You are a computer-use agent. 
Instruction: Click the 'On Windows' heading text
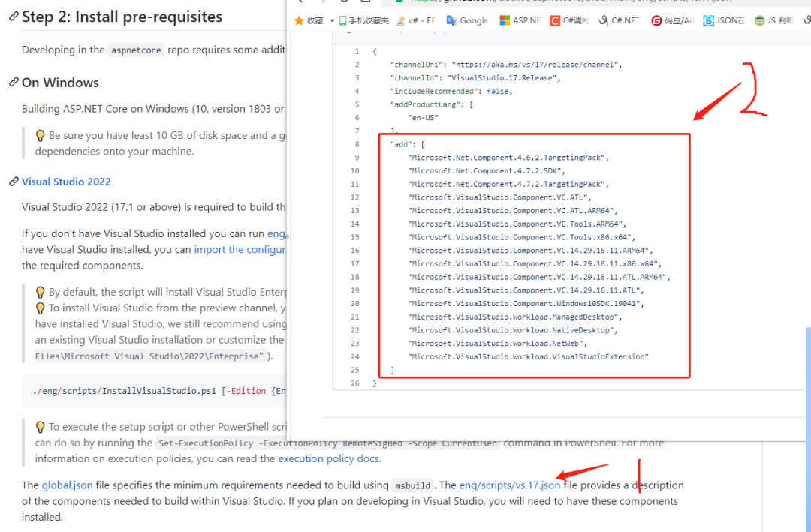point(60,83)
